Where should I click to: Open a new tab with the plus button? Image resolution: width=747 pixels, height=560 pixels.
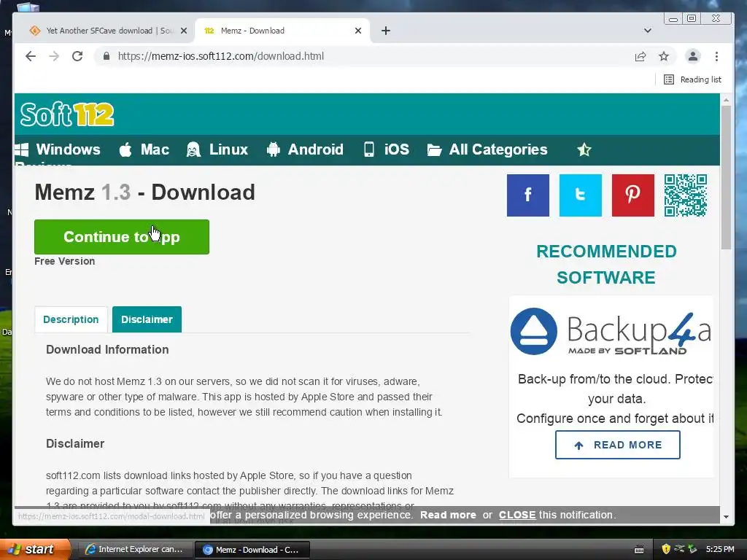386,31
